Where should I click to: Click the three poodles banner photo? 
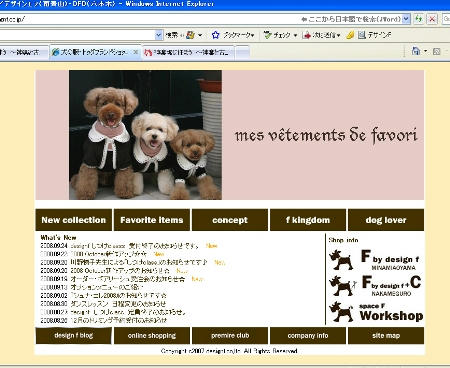(x=145, y=135)
